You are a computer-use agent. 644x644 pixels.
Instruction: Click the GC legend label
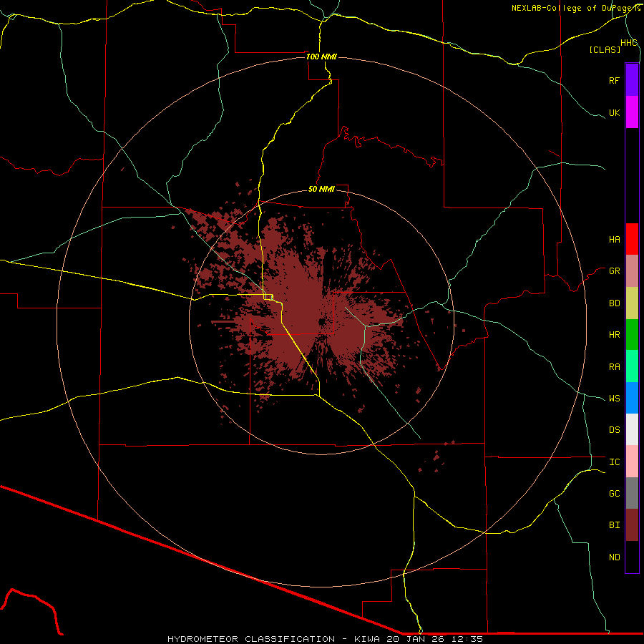(x=614, y=493)
